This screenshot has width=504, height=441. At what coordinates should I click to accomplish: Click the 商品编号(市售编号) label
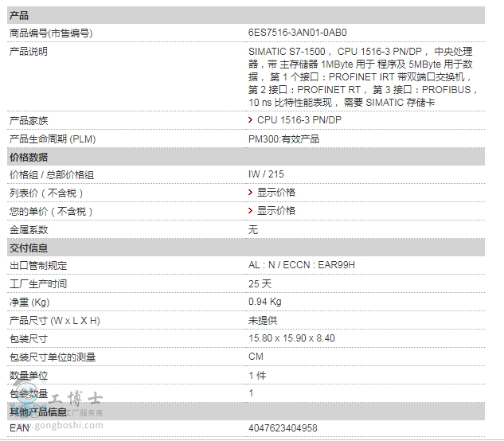(x=51, y=33)
